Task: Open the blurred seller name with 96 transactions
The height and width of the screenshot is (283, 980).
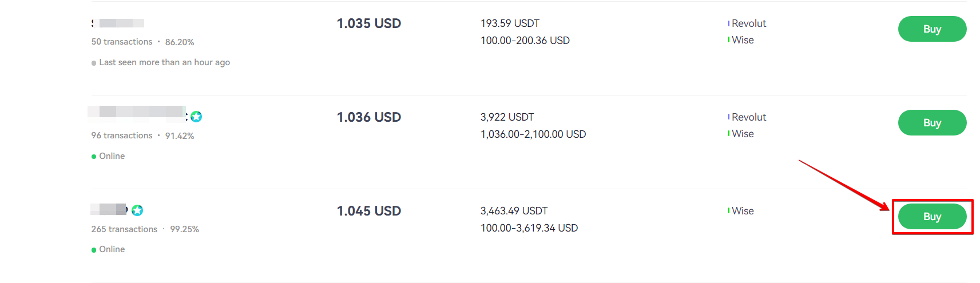Action: [x=137, y=111]
